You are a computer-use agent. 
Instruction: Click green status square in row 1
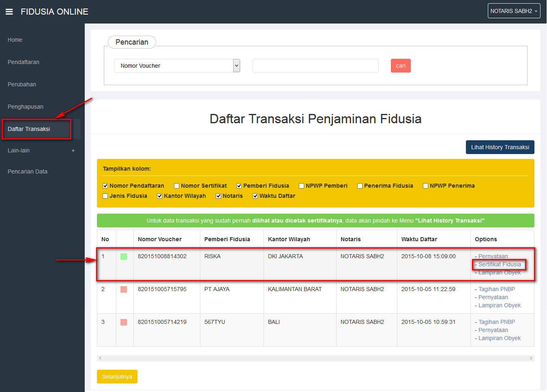pos(124,257)
